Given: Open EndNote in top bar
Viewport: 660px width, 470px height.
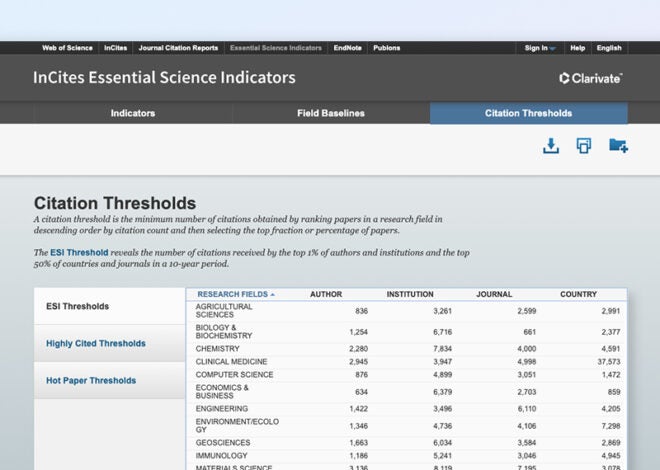Looking at the screenshot, I should click(x=348, y=48).
